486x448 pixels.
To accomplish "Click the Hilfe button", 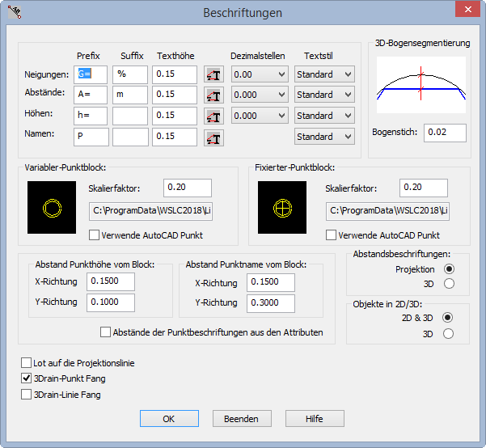I will [314, 419].
